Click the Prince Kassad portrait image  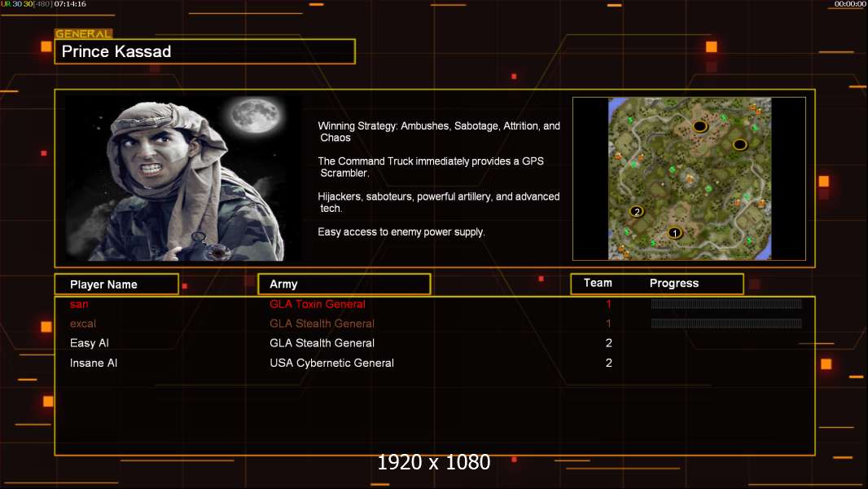tap(183, 178)
